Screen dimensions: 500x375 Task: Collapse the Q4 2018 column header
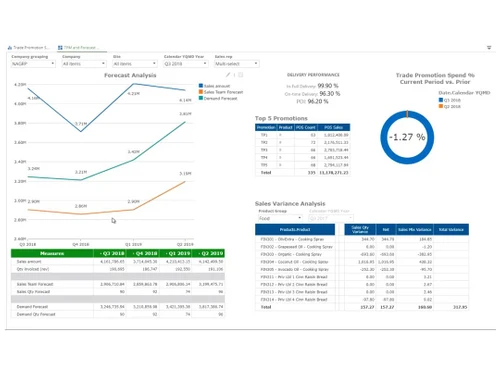(143, 253)
